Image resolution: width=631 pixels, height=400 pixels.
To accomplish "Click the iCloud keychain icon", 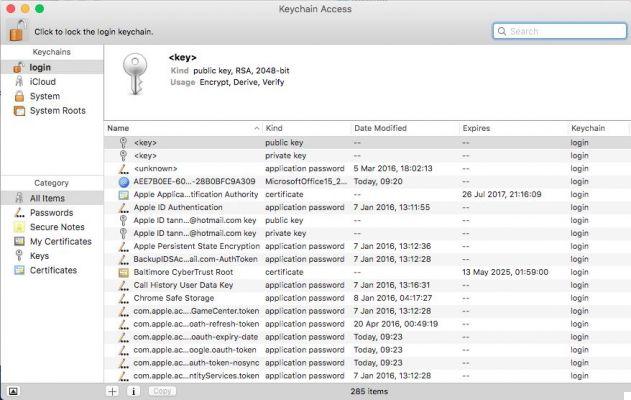I will pyautogui.click(x=19, y=81).
